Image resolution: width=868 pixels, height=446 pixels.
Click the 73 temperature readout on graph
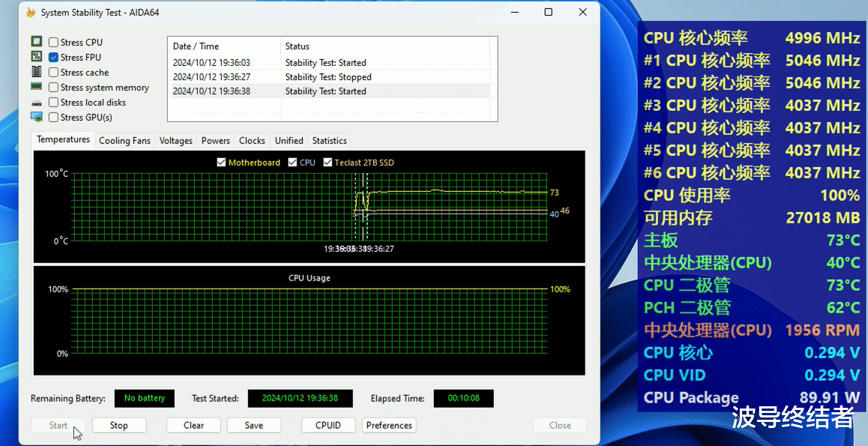pos(554,193)
